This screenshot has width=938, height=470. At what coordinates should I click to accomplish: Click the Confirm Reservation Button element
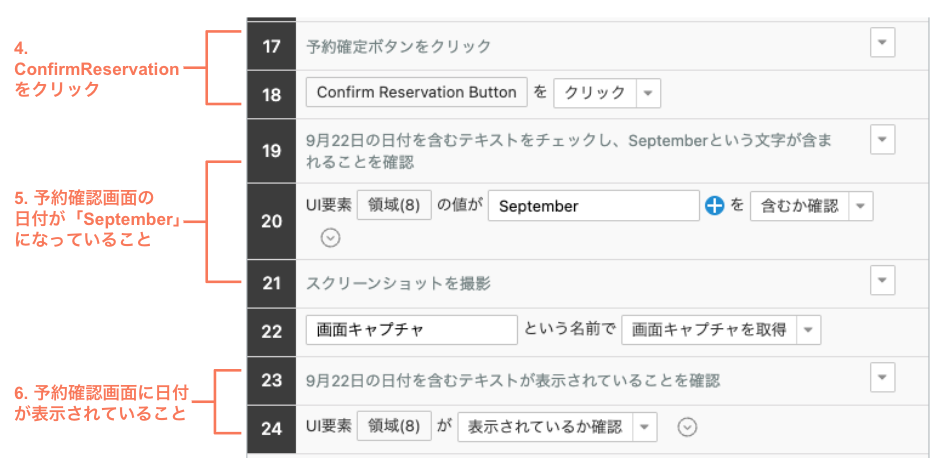tap(416, 93)
